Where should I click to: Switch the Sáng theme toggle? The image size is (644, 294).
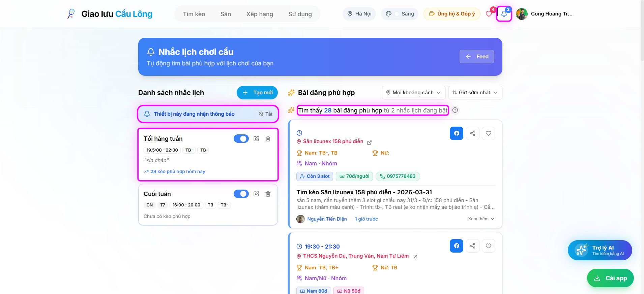click(400, 14)
